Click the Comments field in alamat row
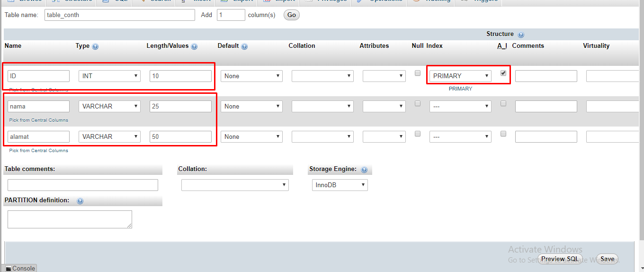The width and height of the screenshot is (644, 272). (546, 136)
